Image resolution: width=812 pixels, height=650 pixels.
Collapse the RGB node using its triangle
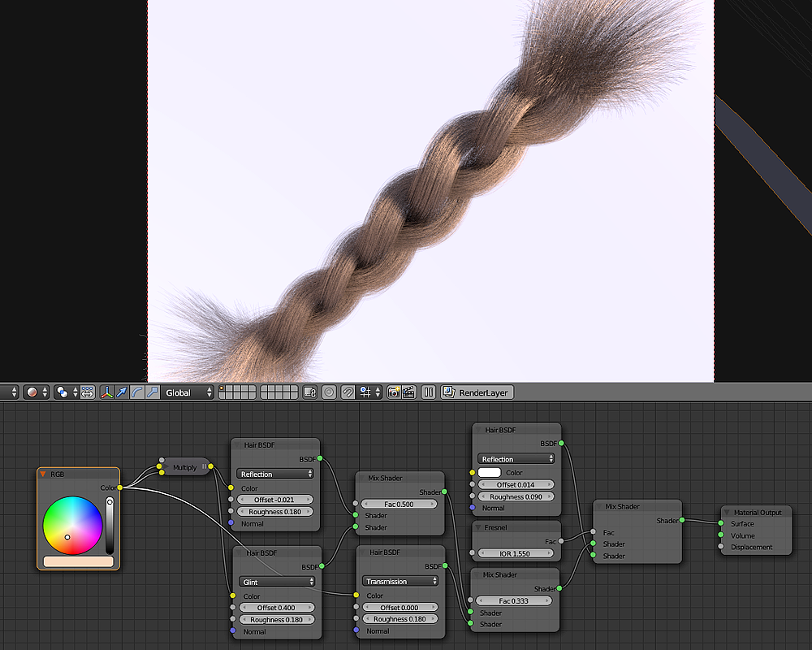43,474
